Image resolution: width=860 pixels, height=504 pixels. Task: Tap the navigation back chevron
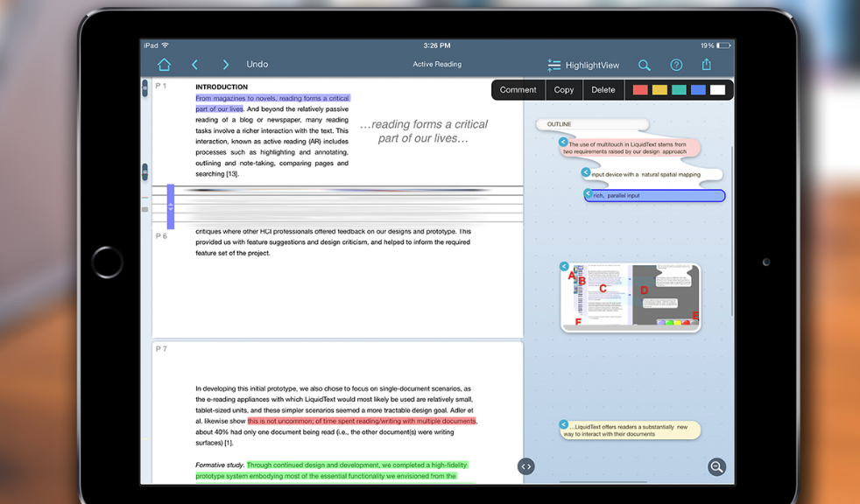click(194, 64)
